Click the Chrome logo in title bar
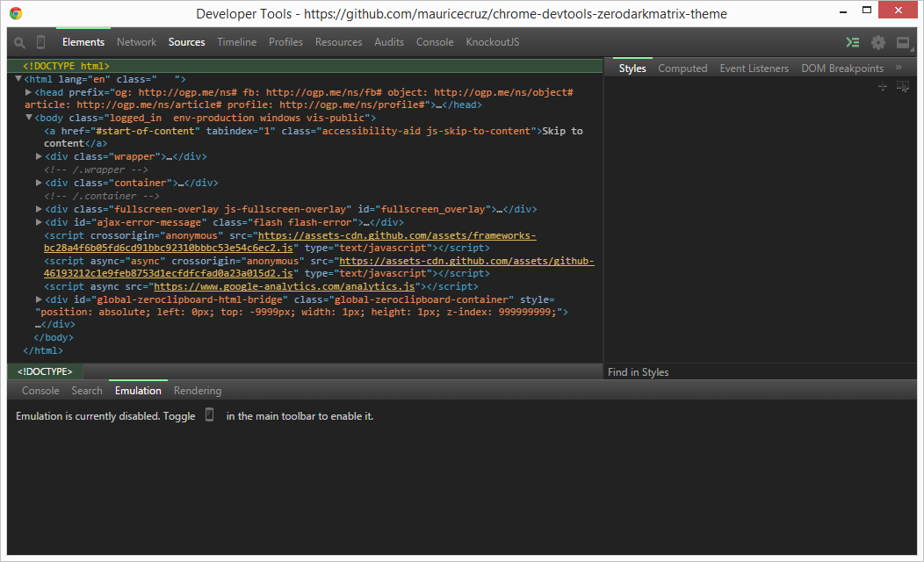 16,13
